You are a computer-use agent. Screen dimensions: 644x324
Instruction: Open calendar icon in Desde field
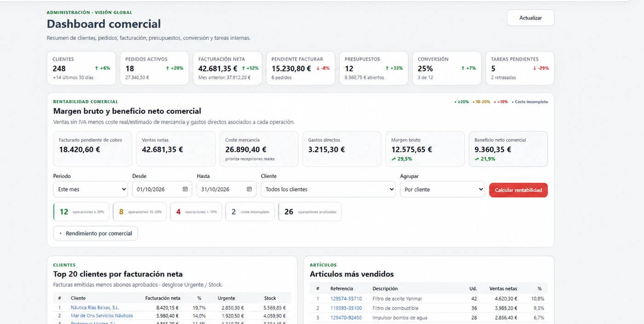185,189
